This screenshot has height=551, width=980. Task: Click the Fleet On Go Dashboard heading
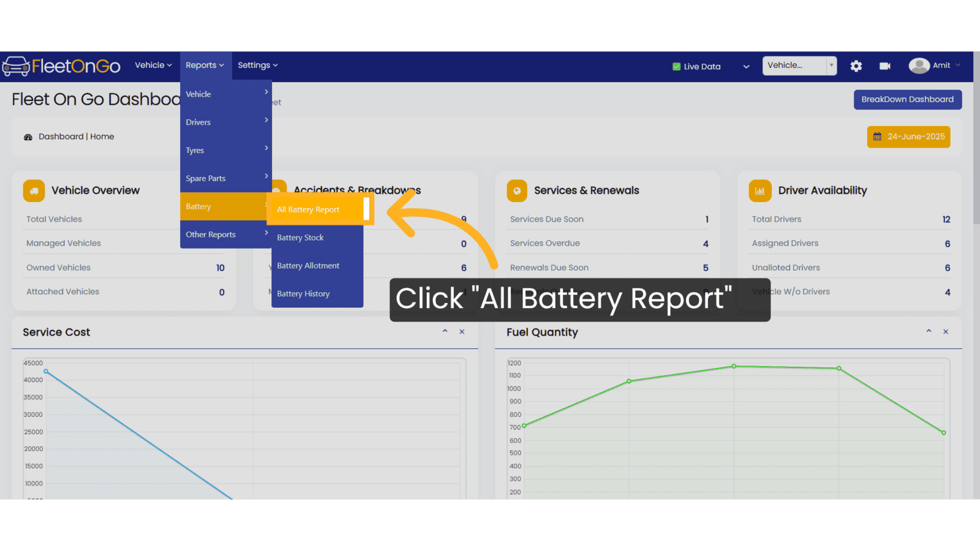(96, 99)
